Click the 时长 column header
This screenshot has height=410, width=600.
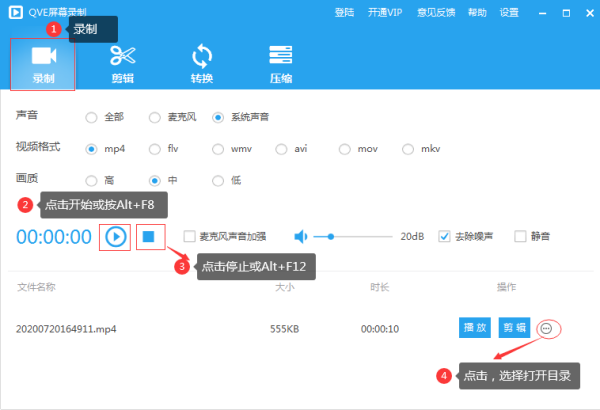click(380, 287)
